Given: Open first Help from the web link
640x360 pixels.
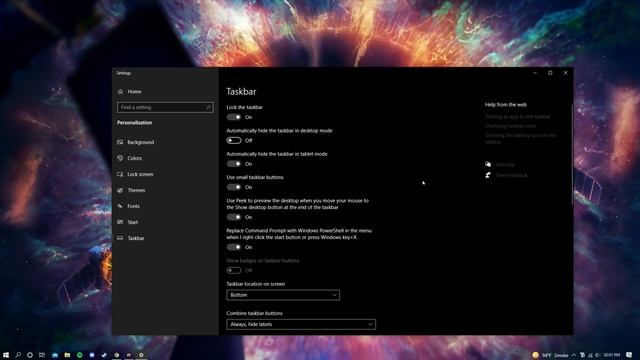Looking at the screenshot, I should [517, 117].
